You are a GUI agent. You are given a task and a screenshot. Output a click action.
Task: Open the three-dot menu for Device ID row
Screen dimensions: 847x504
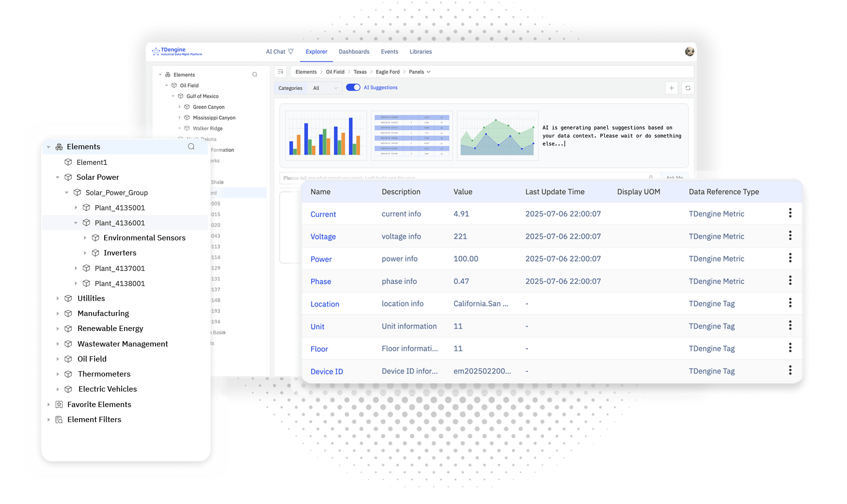point(790,370)
